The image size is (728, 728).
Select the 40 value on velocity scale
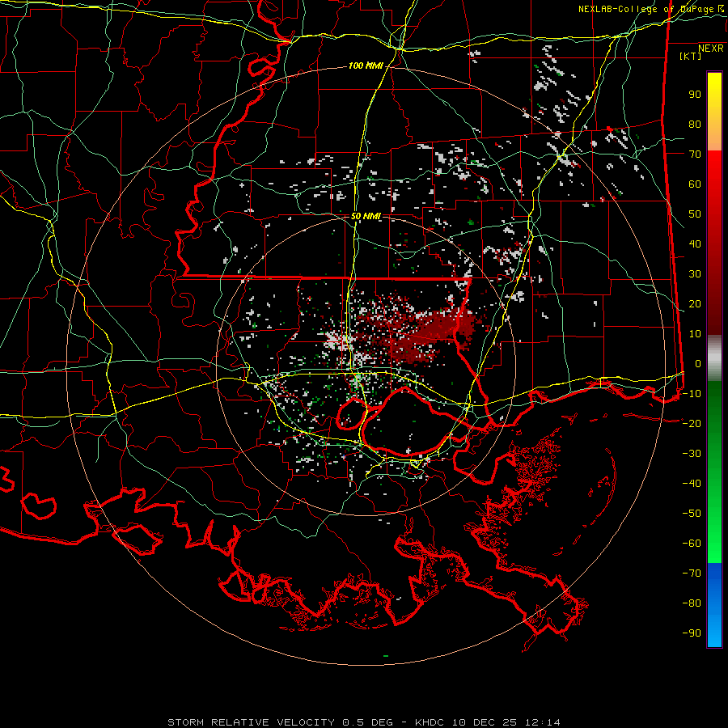click(695, 243)
